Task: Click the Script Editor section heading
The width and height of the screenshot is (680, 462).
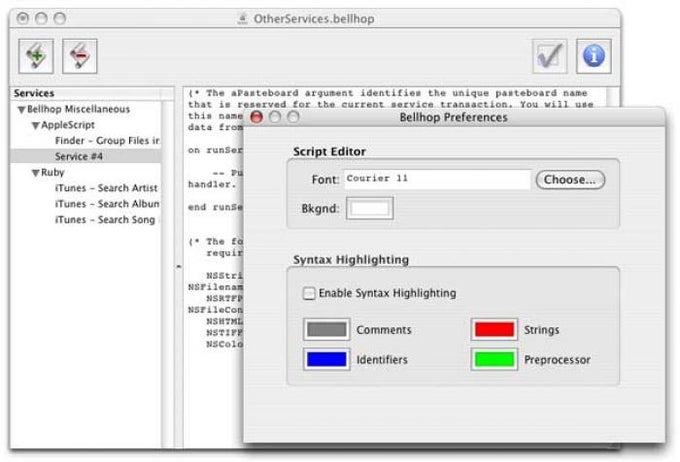Action: (x=329, y=151)
